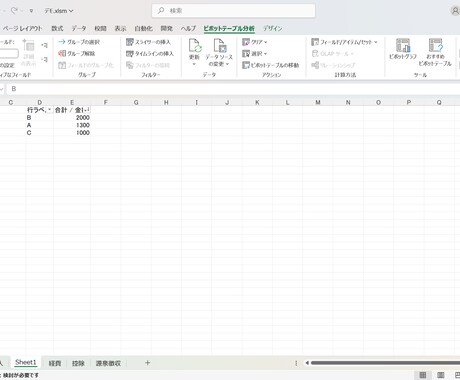Open the 行ラベル filter dropdown
460x380 pixels.
pos(50,110)
